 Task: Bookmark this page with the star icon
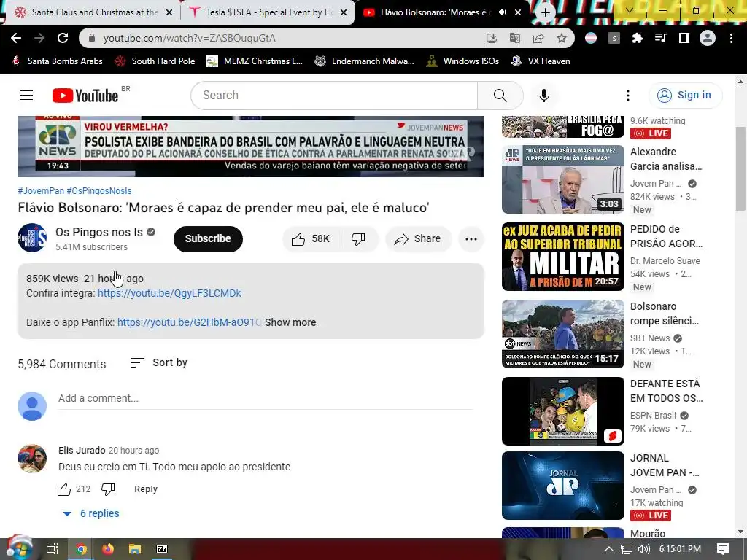click(562, 38)
